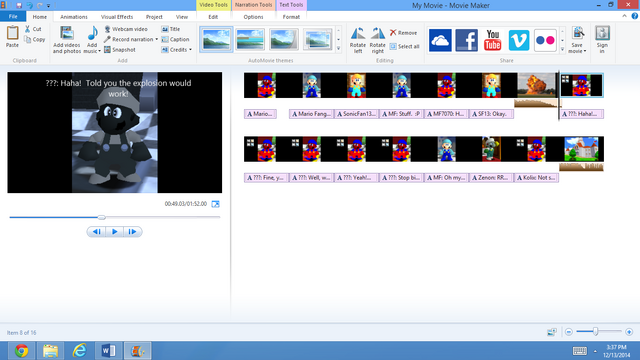Open the Video Tools Edit tab

coord(213,17)
